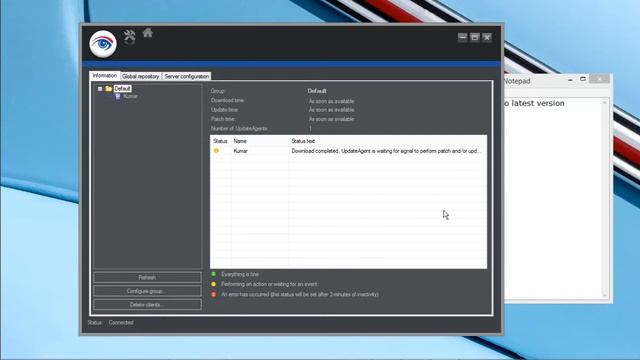Screen dimensions: 640x360
Task: Switch to the Information tab
Action: tap(104, 76)
